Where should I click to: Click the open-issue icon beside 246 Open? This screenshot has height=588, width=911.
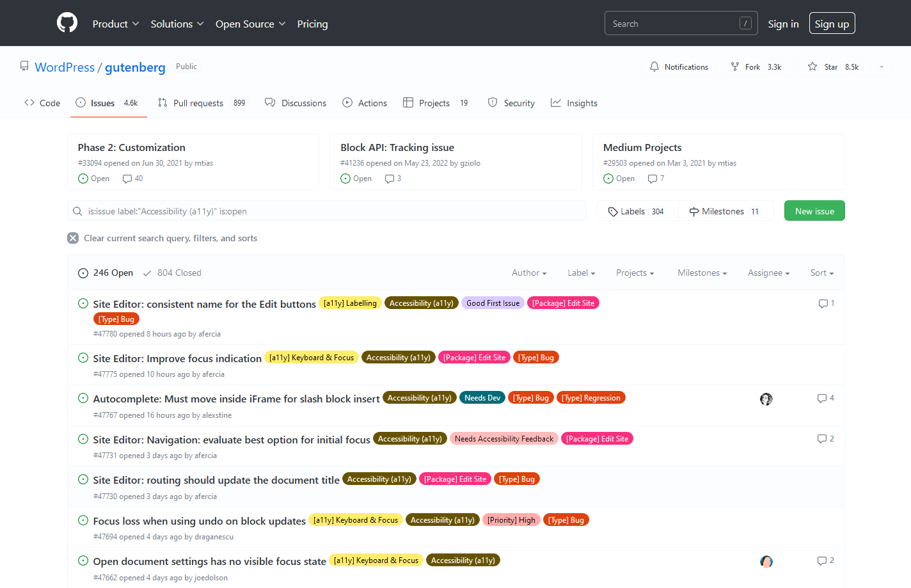[x=83, y=273]
